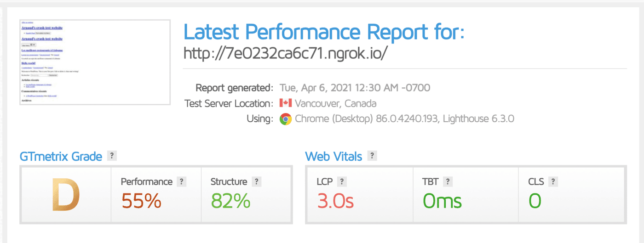Click the help icon next to Performance
Screen dimensions: 644x243
point(182,181)
